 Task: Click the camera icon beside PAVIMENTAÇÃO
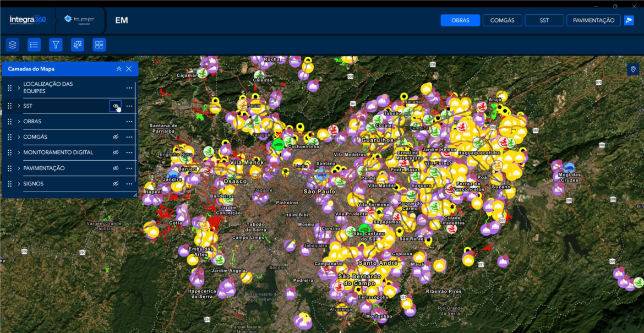pos(629,20)
